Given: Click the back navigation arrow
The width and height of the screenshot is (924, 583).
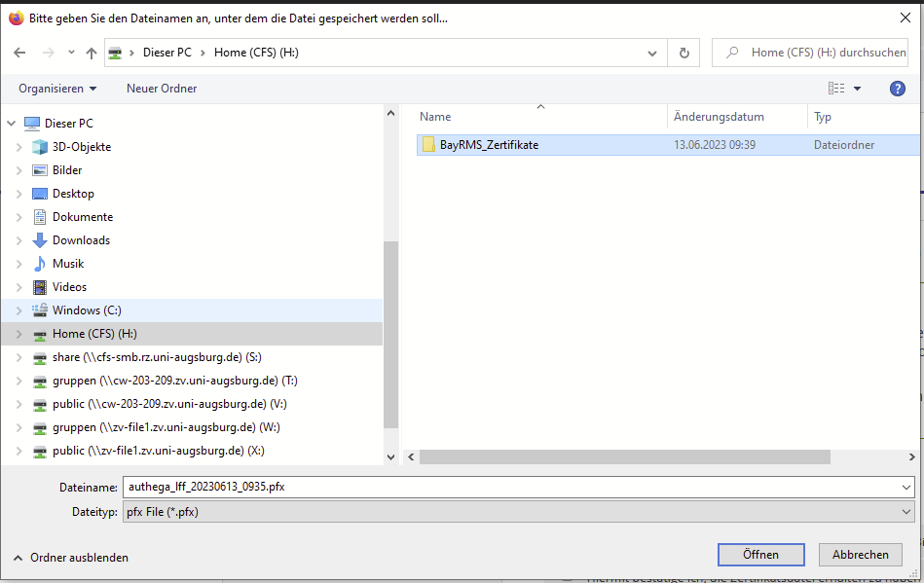Looking at the screenshot, I should pyautogui.click(x=19, y=53).
